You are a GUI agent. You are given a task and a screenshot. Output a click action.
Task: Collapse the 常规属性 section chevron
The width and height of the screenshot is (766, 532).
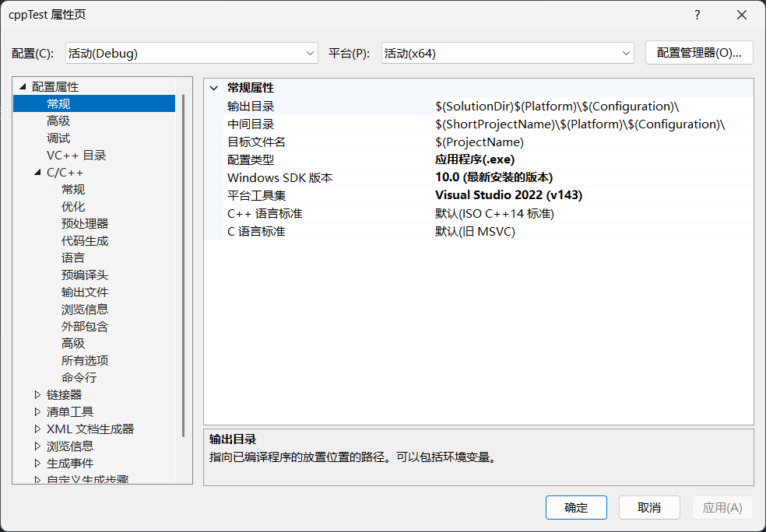[213, 89]
